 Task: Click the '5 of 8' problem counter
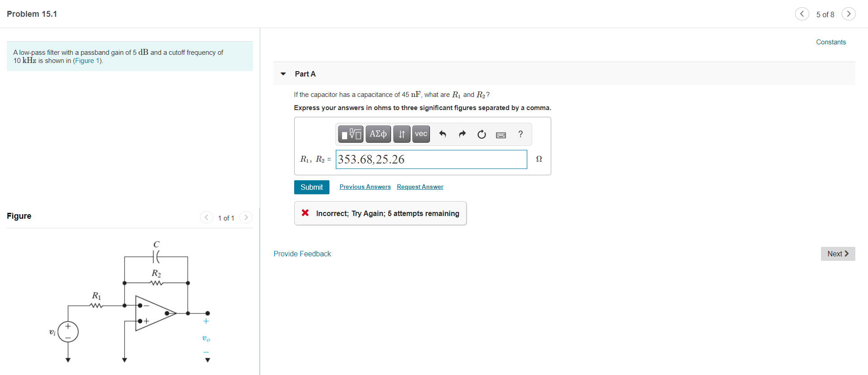[825, 14]
